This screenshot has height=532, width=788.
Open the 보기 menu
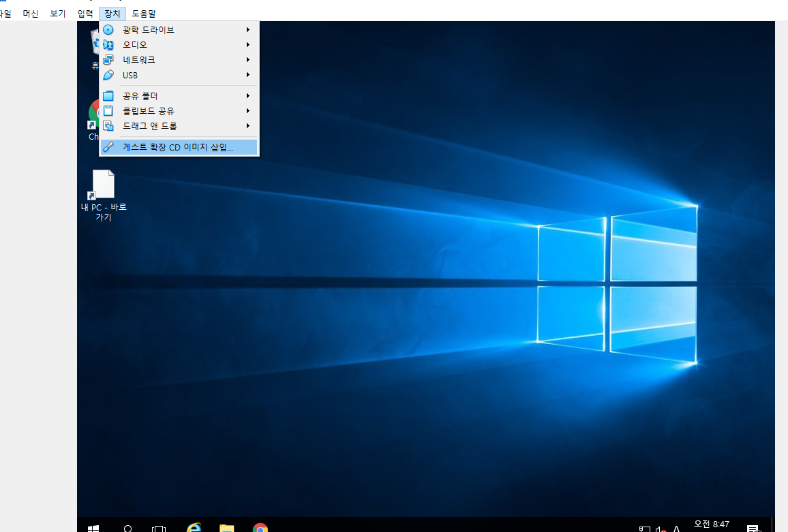[58, 14]
